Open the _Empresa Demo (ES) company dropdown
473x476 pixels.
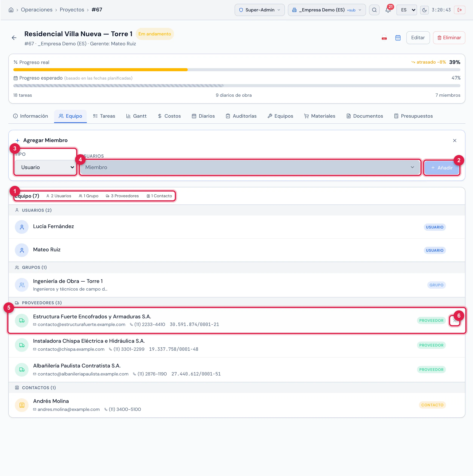327,10
